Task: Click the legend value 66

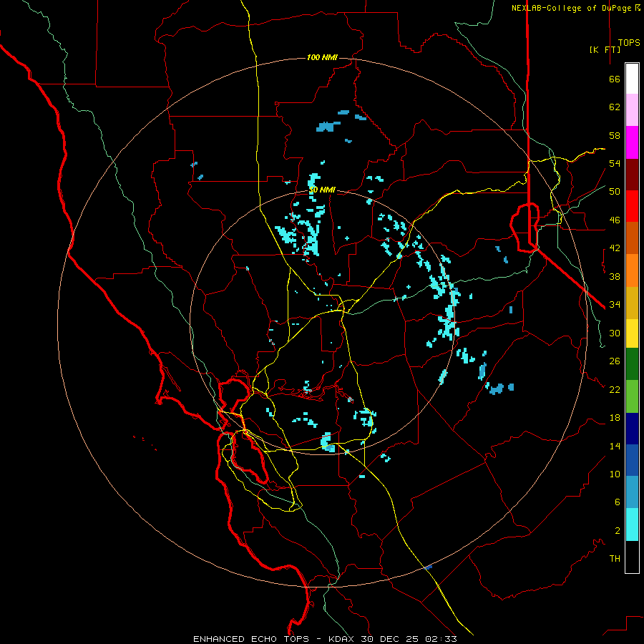Action: pos(615,79)
